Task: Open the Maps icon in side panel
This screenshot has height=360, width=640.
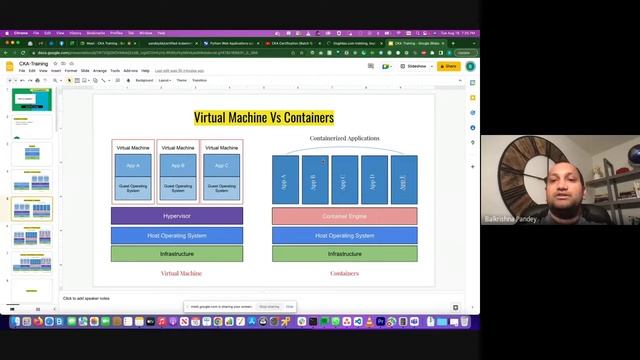Action: [x=473, y=142]
